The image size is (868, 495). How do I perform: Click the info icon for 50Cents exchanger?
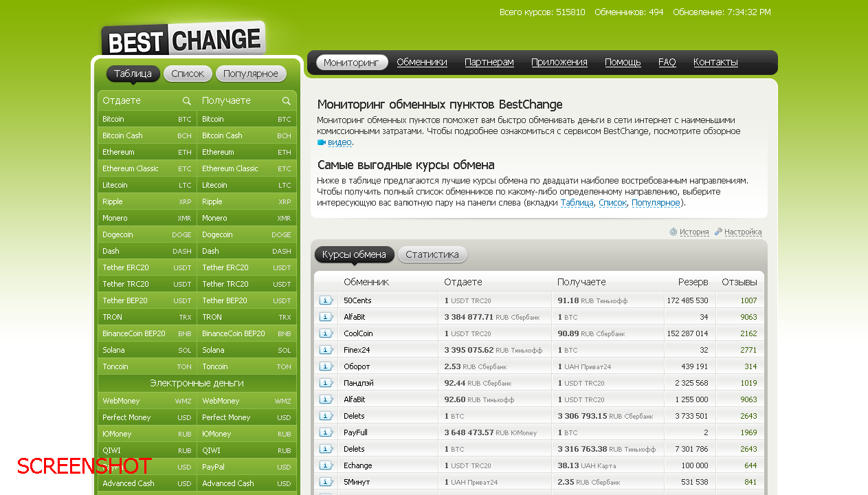pos(326,300)
